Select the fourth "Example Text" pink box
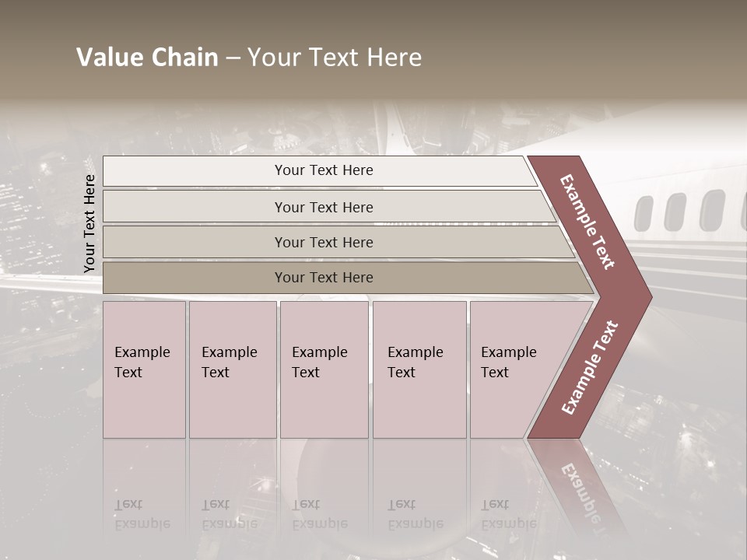 419,369
